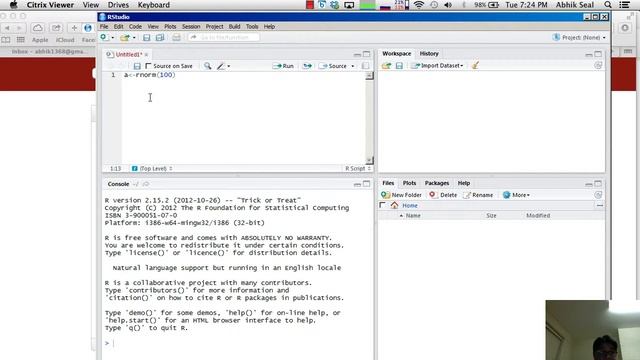The height and width of the screenshot is (360, 640).
Task: Click the Go to file/function field
Action: click(x=224, y=38)
